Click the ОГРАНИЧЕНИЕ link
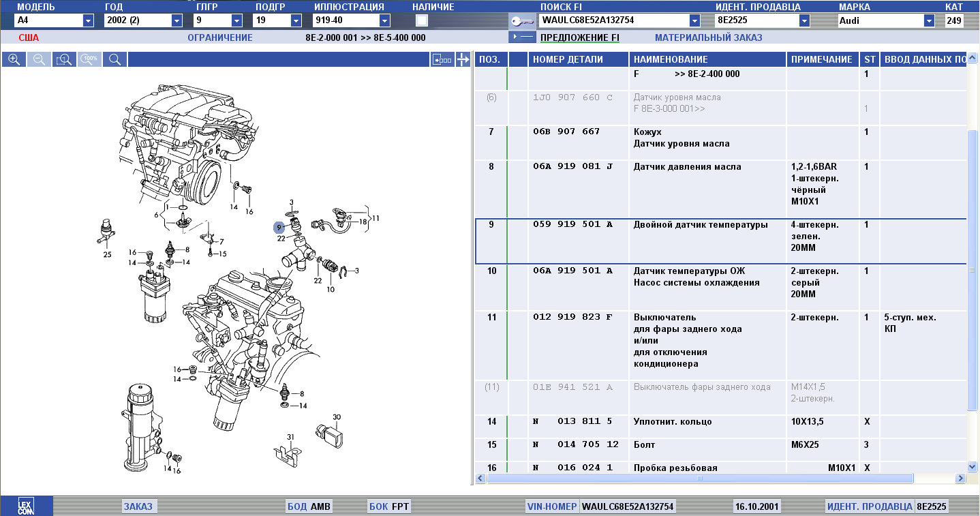 pos(219,37)
